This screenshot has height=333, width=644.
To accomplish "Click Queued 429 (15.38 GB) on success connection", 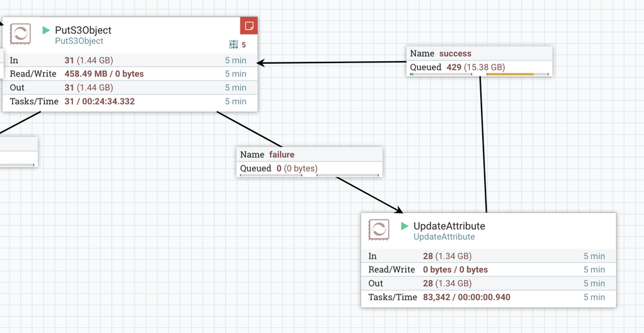I will [458, 68].
